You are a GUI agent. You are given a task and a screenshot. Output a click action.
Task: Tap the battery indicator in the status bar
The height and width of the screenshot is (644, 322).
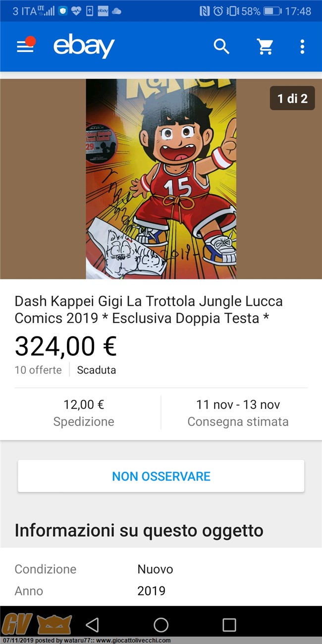(x=272, y=11)
